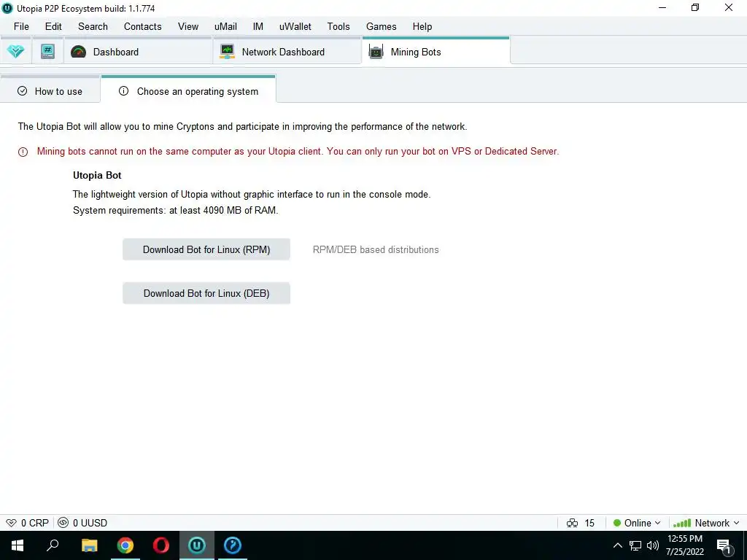Open the Edit menu
The width and height of the screenshot is (747, 560).
pos(53,27)
